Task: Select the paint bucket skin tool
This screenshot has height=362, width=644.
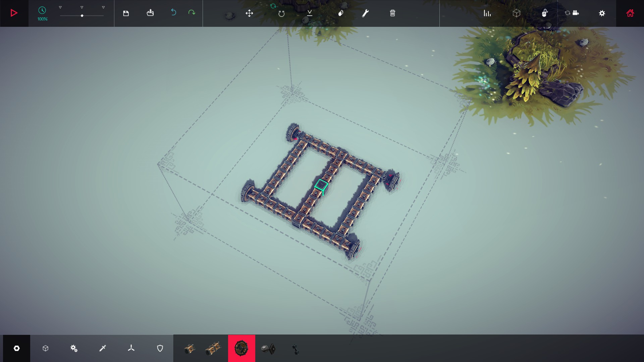Action: coord(340,13)
